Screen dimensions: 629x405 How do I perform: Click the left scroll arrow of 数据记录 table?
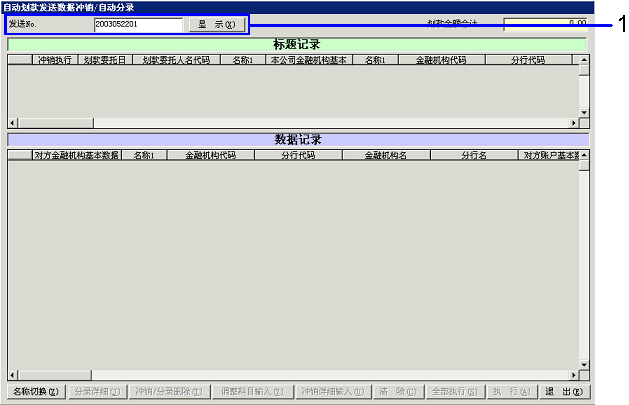tap(13, 375)
